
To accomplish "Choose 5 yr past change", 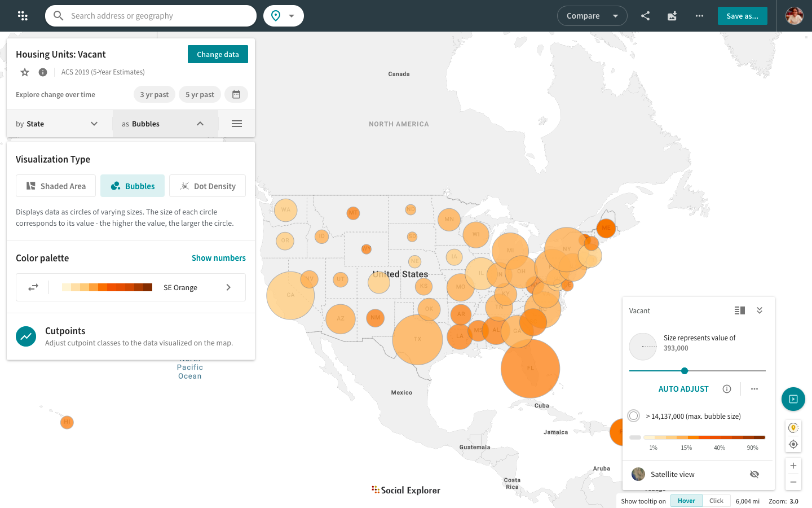I will (200, 94).
